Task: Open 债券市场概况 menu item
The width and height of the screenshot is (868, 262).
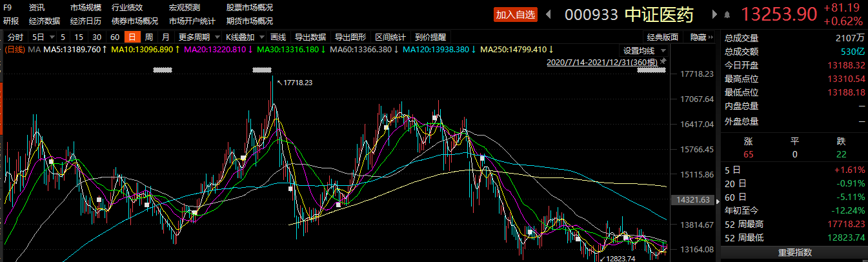Action: (135, 21)
